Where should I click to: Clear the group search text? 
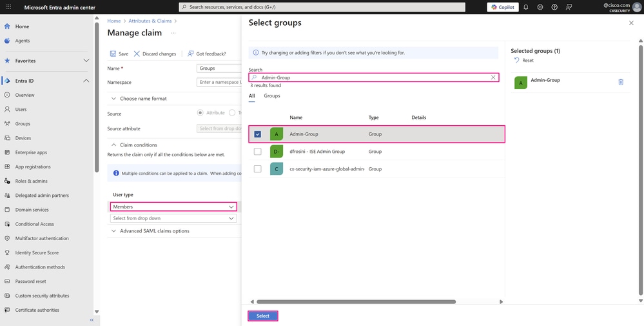[x=493, y=77]
